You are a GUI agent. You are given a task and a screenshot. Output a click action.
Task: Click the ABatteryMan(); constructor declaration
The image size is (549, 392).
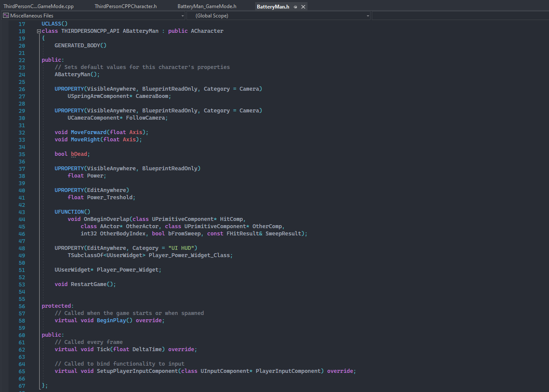77,74
